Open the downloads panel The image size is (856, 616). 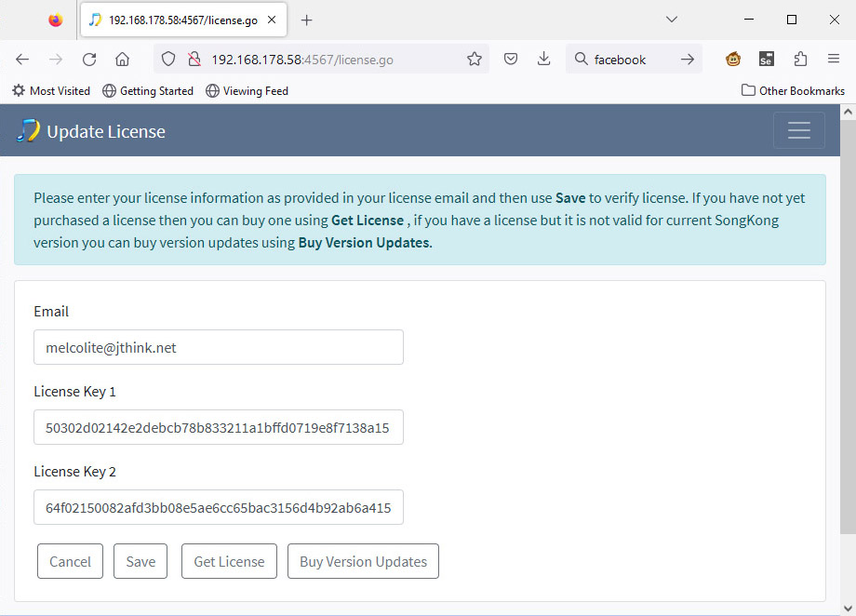(x=543, y=59)
